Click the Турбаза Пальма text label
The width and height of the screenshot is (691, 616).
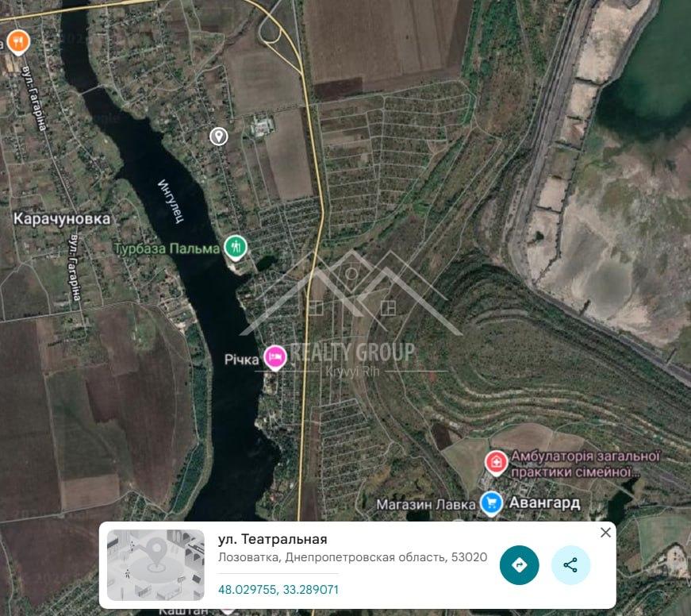[167, 248]
